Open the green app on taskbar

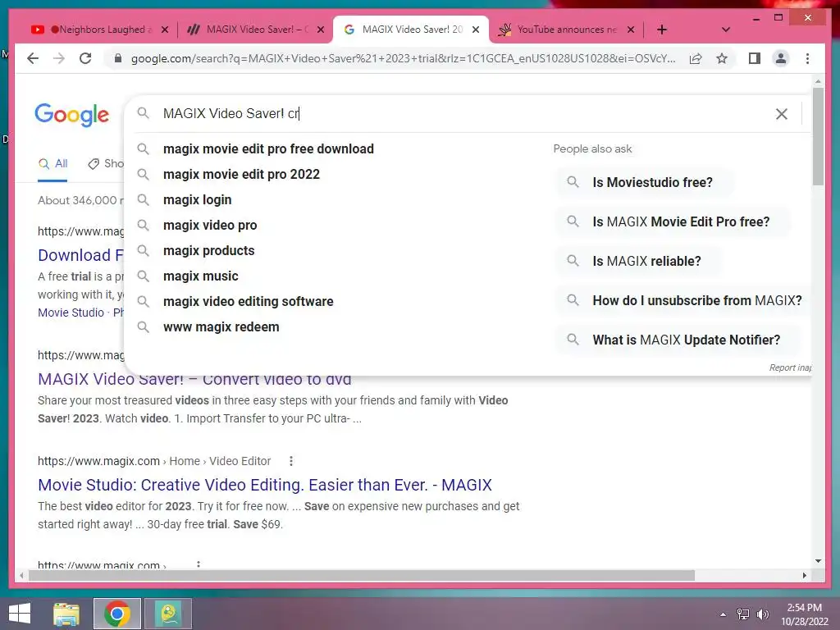[168, 614]
